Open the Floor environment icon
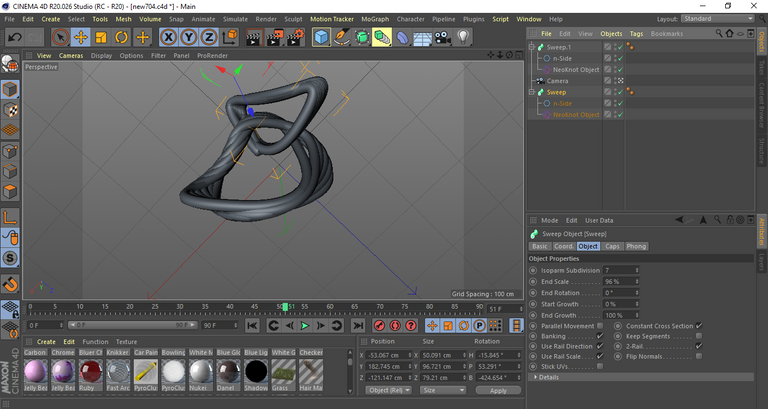 [422, 37]
